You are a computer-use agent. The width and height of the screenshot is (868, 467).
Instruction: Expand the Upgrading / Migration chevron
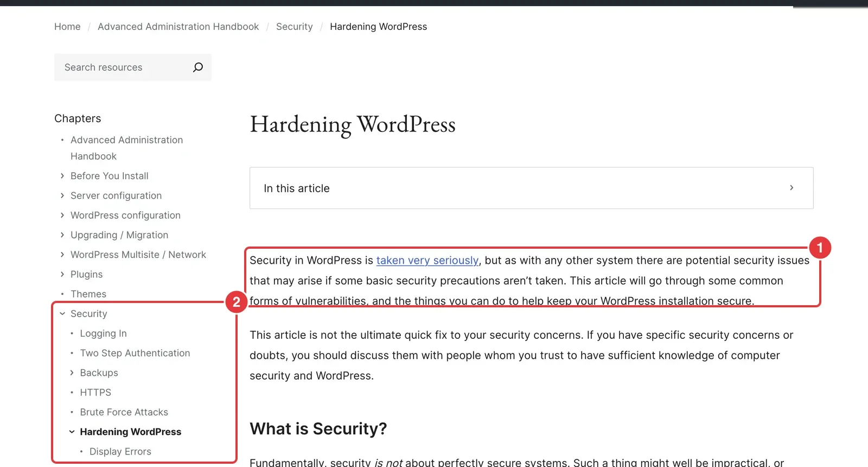click(62, 235)
